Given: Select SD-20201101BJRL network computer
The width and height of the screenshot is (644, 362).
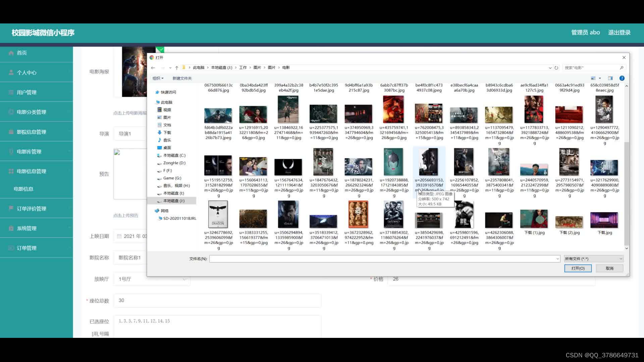Looking at the screenshot, I should pos(177,219).
